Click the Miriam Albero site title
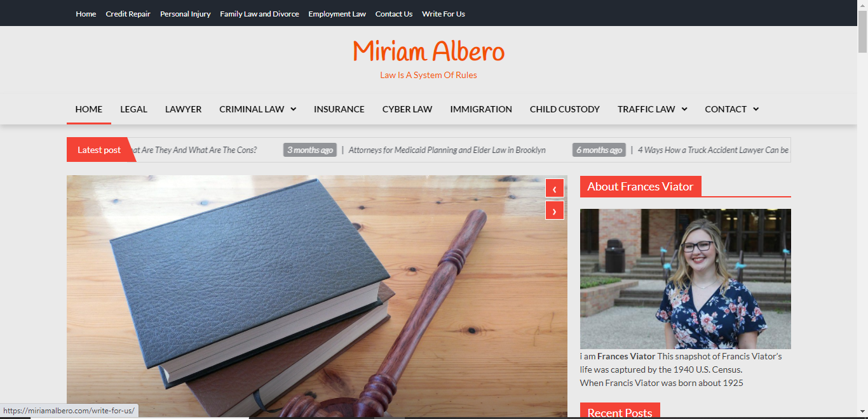 click(428, 51)
